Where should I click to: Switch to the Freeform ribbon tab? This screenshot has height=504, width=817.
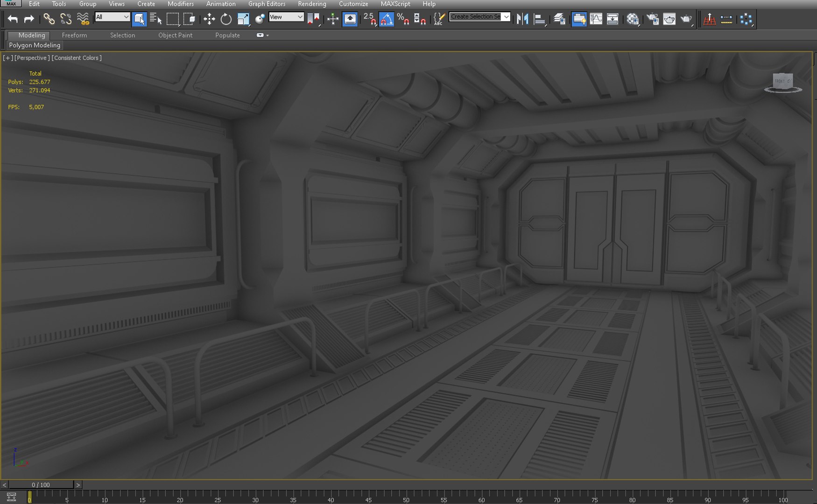74,35
